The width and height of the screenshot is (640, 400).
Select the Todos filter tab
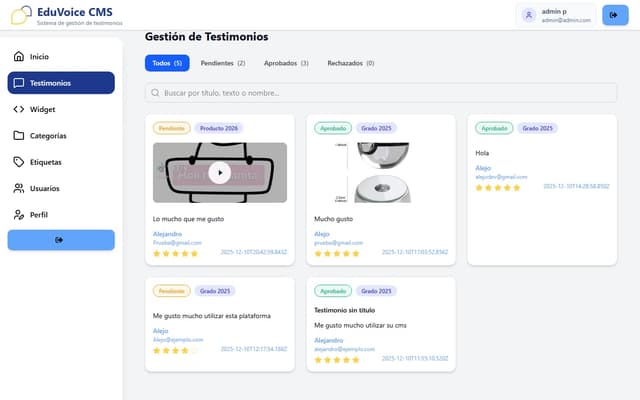166,63
